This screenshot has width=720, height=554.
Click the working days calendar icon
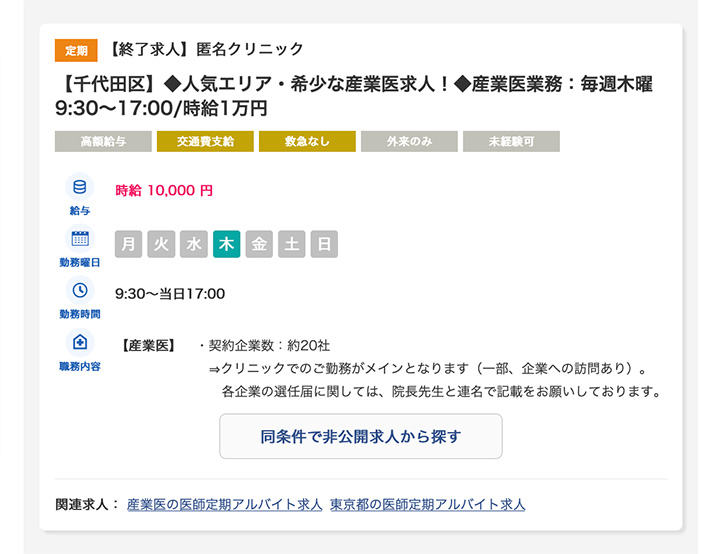pyautogui.click(x=80, y=239)
